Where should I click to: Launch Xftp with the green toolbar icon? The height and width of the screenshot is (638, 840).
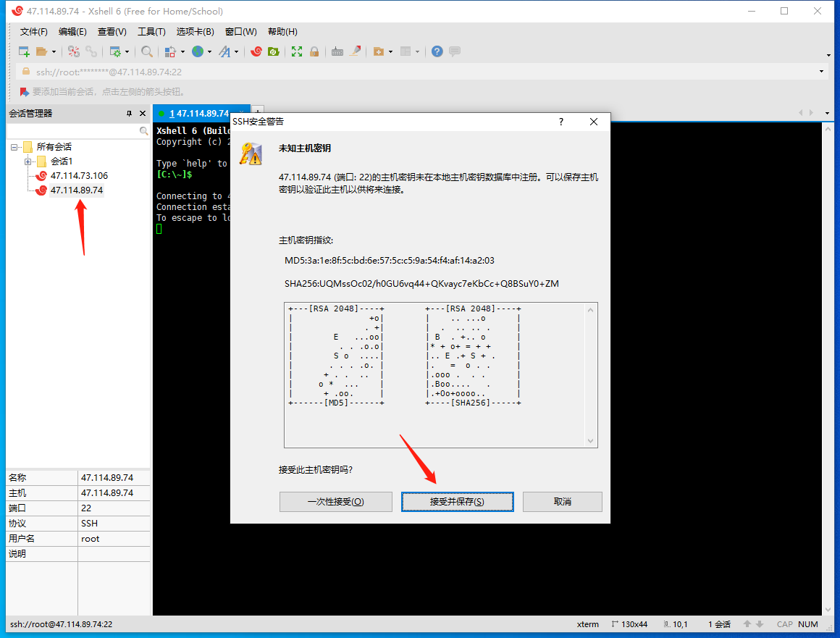[x=274, y=51]
